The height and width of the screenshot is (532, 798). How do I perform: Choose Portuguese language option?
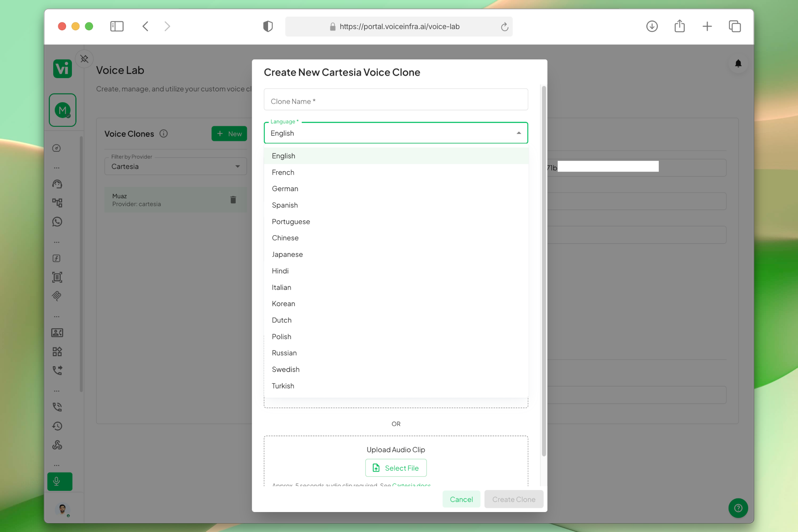pyautogui.click(x=396, y=222)
